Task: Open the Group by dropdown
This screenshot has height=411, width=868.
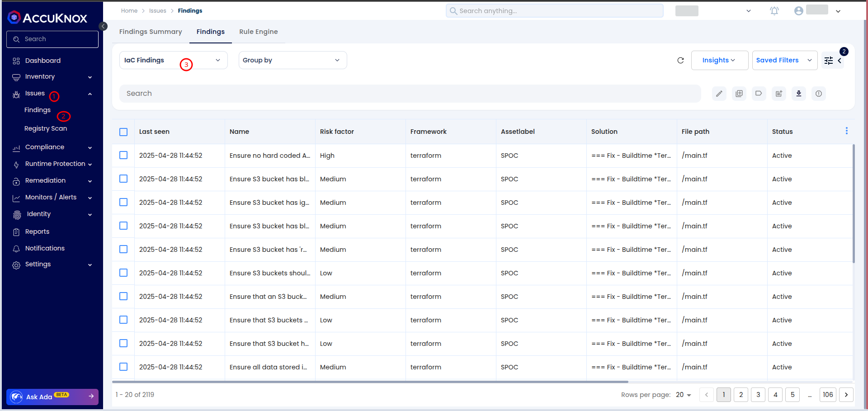Action: 292,60
